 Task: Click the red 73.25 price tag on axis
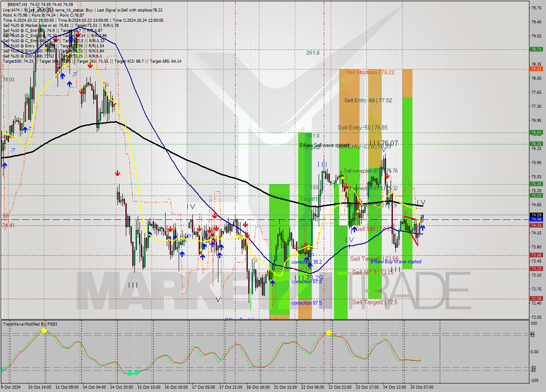pyautogui.click(x=536, y=269)
